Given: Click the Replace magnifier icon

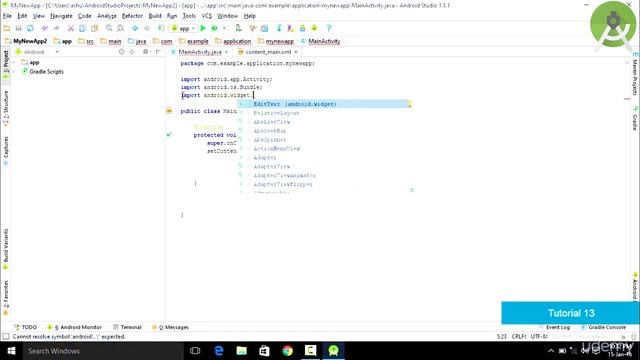Looking at the screenshot, I should point(120,28).
